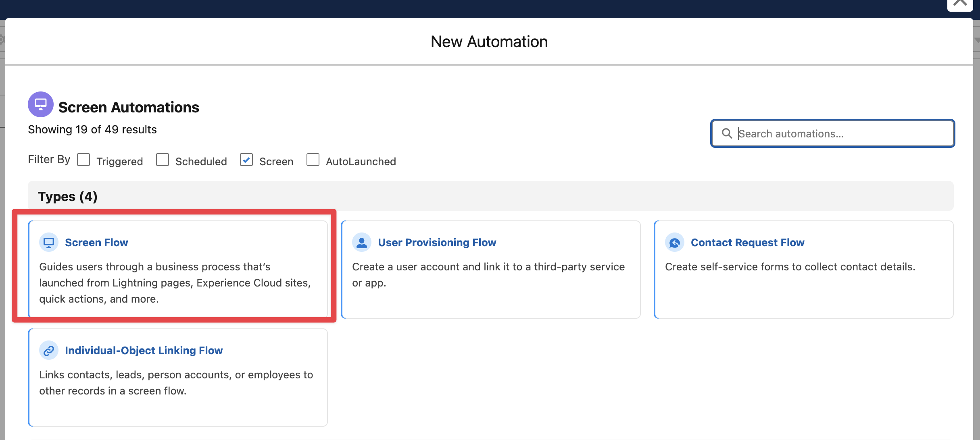Click the Types (4) section header
This screenshot has height=440, width=980.
[x=68, y=197]
